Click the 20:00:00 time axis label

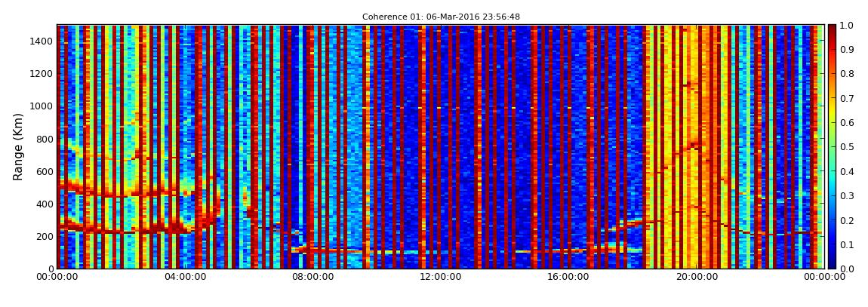pyautogui.click(x=695, y=277)
